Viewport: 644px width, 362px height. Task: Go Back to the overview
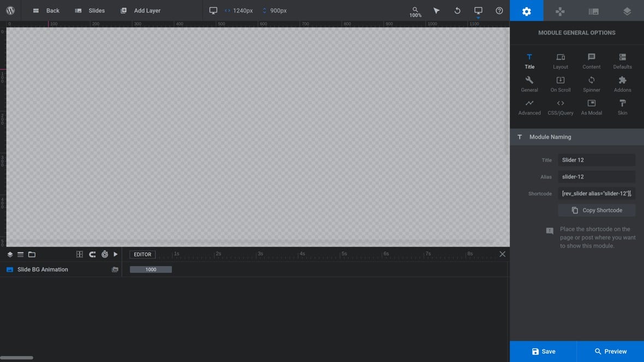coord(46,10)
